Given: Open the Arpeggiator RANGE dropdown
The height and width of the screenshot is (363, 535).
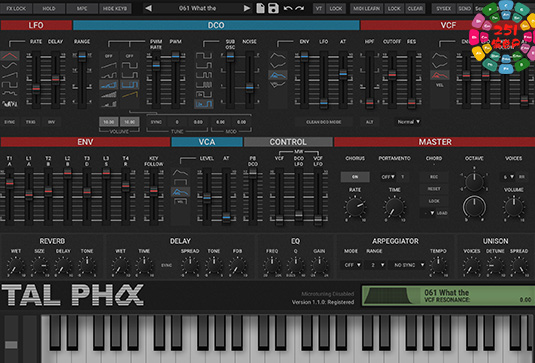Looking at the screenshot, I should point(376,265).
